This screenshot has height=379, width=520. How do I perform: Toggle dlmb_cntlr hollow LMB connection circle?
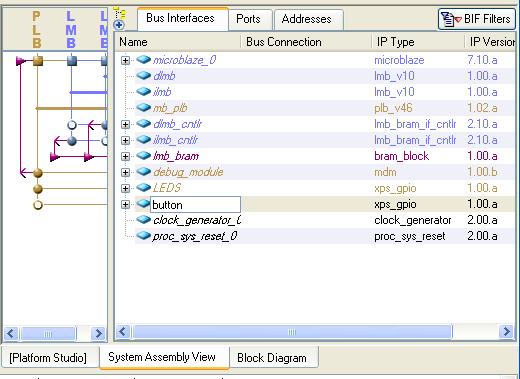pos(72,125)
